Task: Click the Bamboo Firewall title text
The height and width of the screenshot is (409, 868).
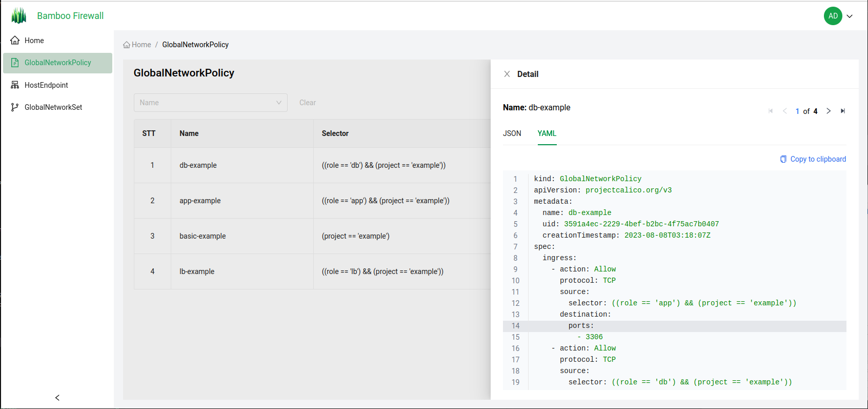Action: [x=70, y=16]
